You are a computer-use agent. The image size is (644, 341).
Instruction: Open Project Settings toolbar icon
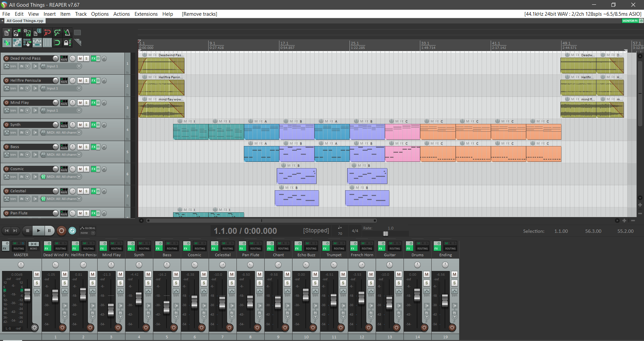(37, 32)
